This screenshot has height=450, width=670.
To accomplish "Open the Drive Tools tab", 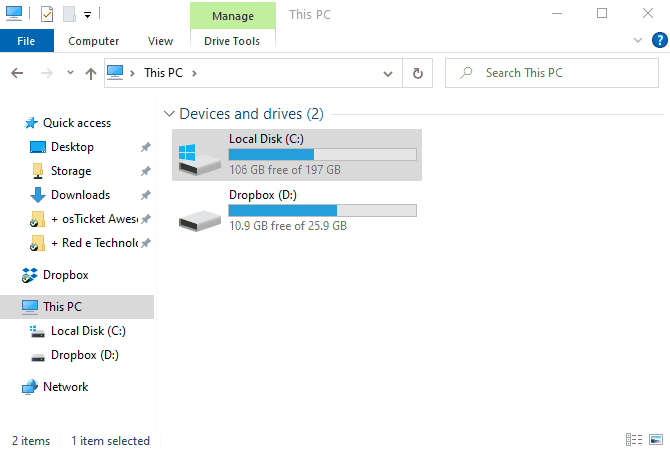I will (232, 41).
